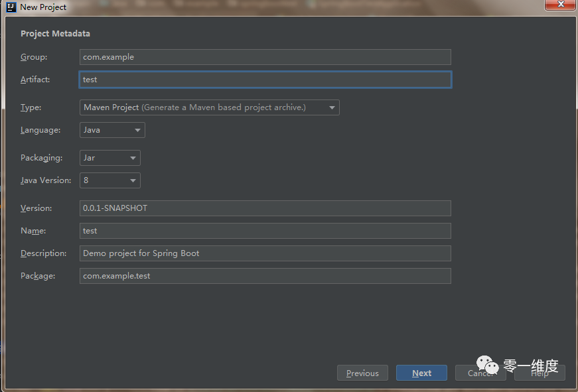Click the Java Version label

pos(46,180)
